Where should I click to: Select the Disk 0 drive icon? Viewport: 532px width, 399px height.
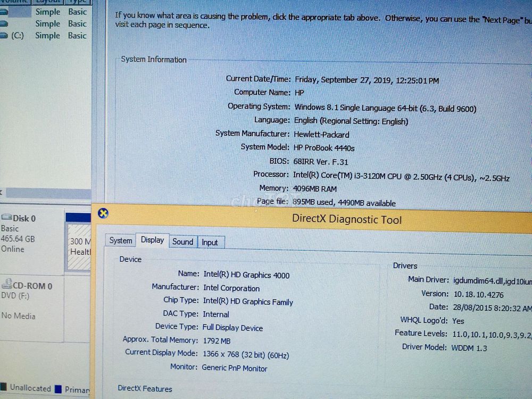6,218
